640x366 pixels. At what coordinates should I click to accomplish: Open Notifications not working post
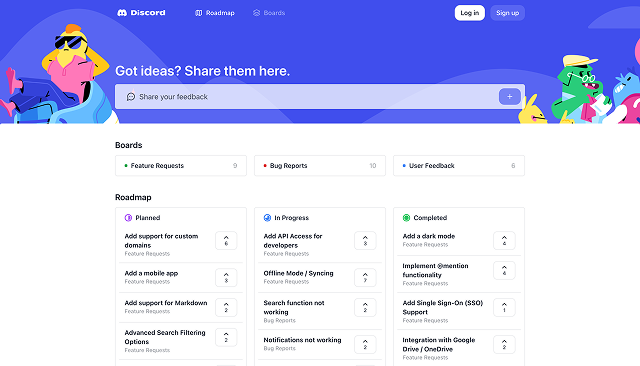click(x=302, y=340)
